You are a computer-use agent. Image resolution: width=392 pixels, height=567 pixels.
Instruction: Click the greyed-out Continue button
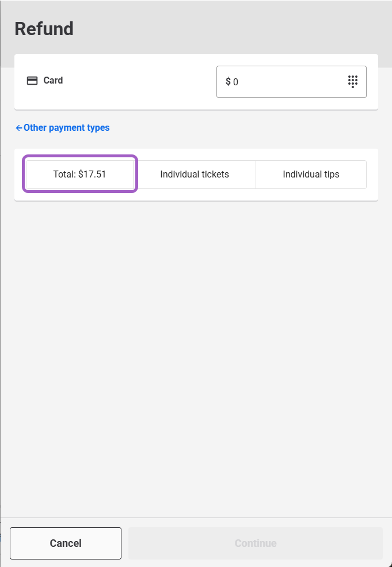tap(255, 543)
